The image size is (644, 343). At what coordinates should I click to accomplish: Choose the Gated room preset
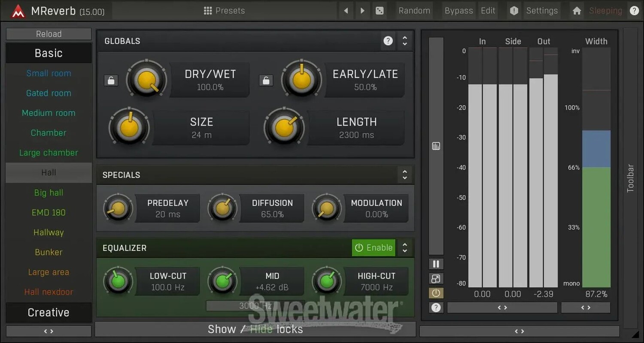(x=49, y=93)
